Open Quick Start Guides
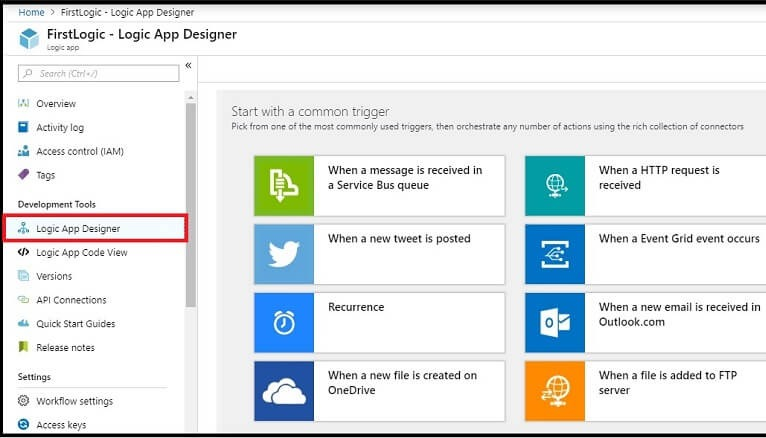The height and width of the screenshot is (438, 766). 76,324
